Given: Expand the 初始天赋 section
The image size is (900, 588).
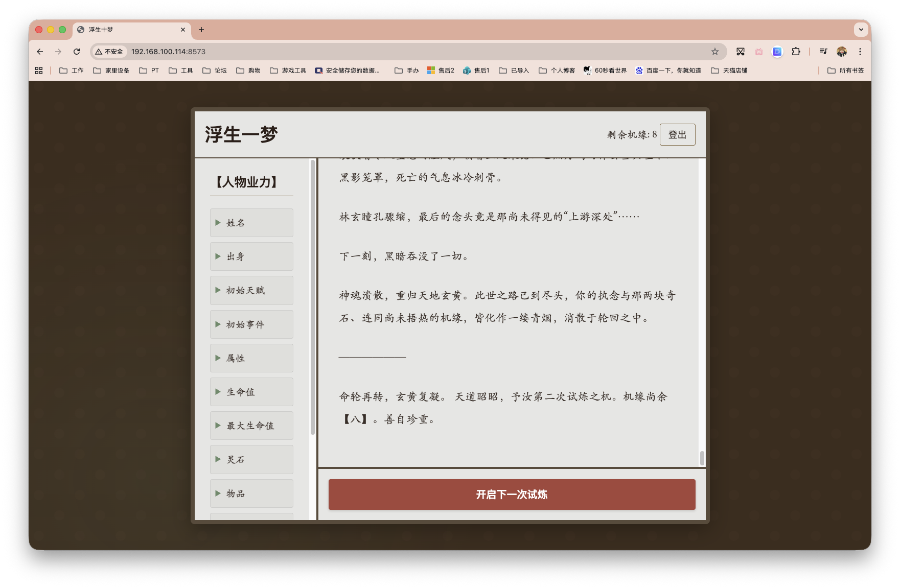Looking at the screenshot, I should 251,290.
